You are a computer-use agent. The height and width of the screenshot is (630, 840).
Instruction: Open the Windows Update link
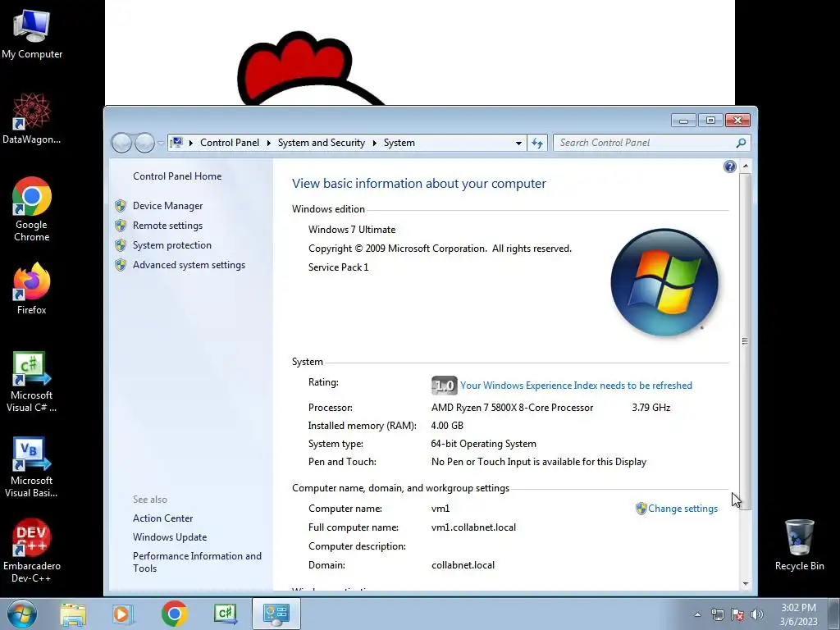tap(170, 537)
